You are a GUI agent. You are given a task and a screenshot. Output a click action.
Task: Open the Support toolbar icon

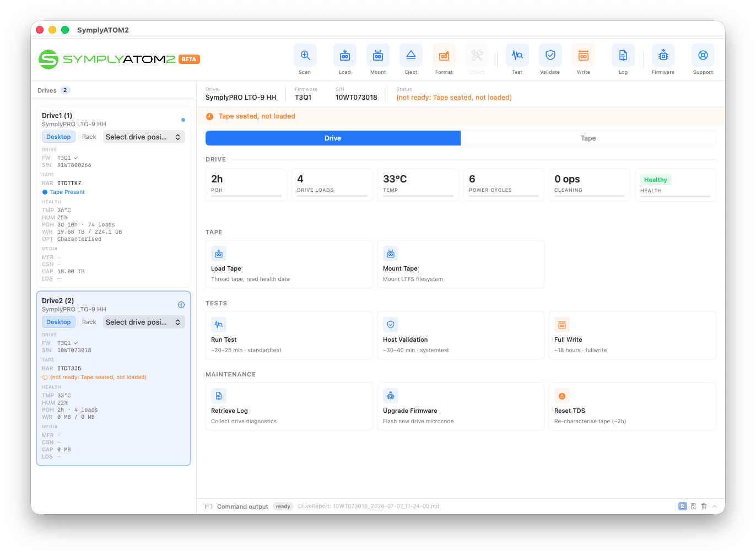tap(703, 55)
